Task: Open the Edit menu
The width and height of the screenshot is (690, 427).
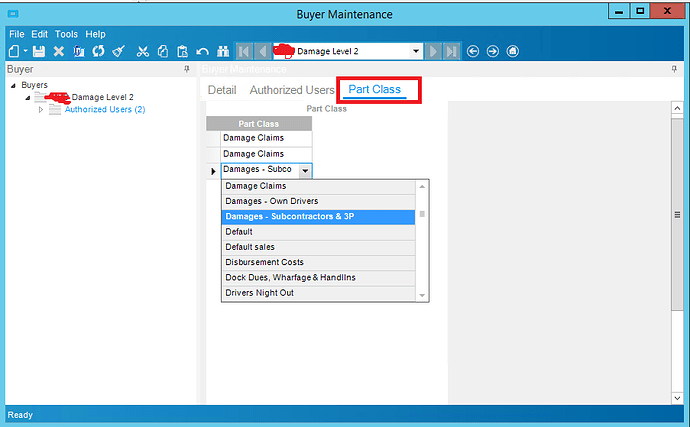Action: coord(39,34)
